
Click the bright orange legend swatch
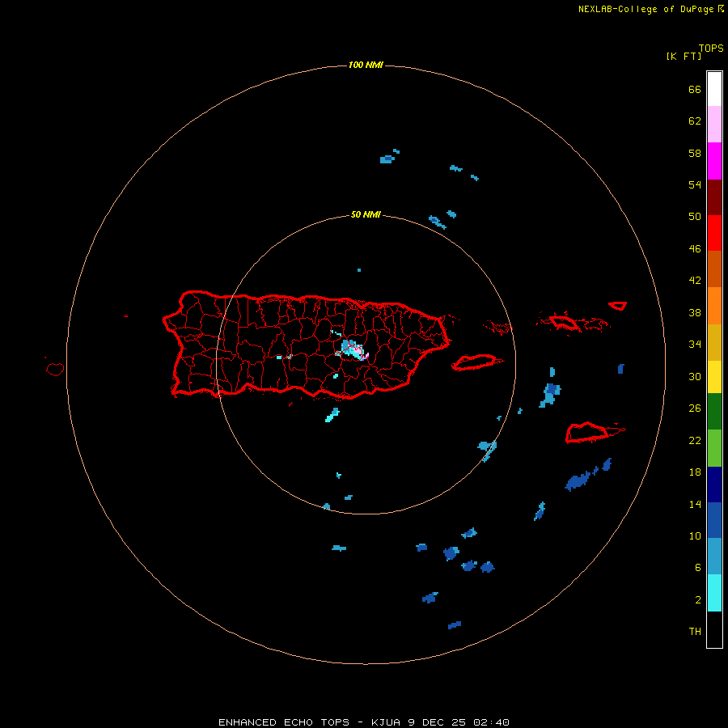[x=714, y=306]
